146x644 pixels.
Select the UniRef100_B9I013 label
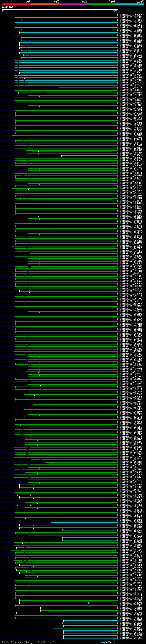(131, 40)
